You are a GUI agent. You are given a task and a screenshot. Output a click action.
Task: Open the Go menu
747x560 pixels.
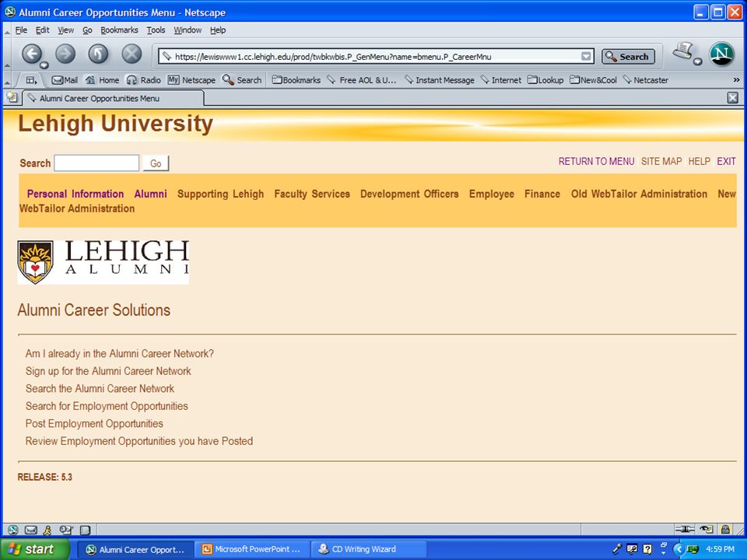pyautogui.click(x=87, y=30)
